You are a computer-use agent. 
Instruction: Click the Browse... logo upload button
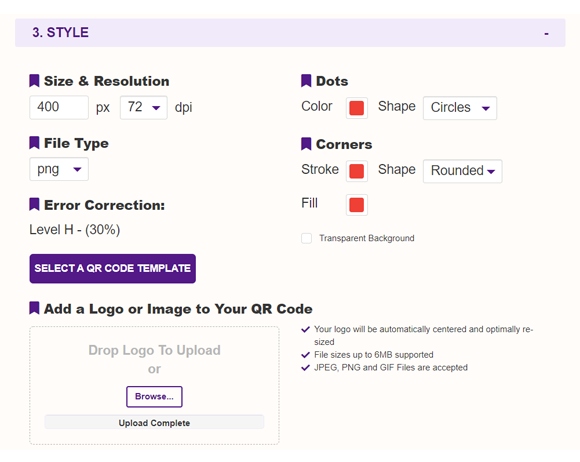click(154, 397)
